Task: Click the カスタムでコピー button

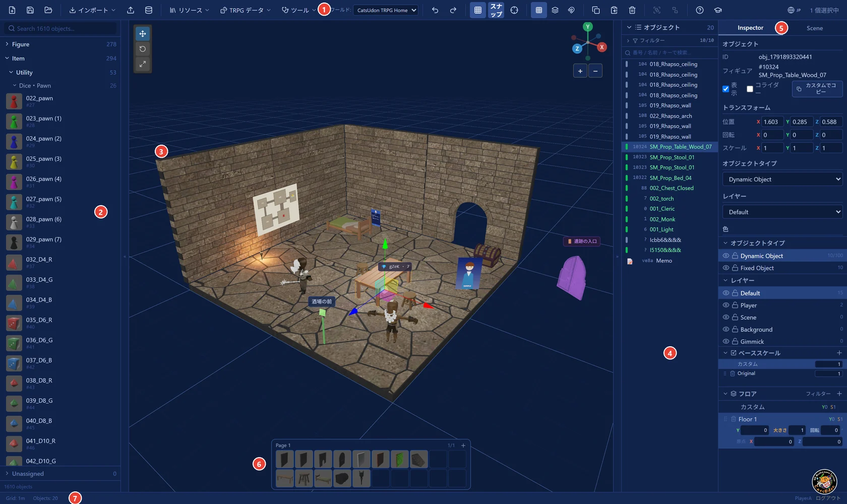Action: click(817, 89)
